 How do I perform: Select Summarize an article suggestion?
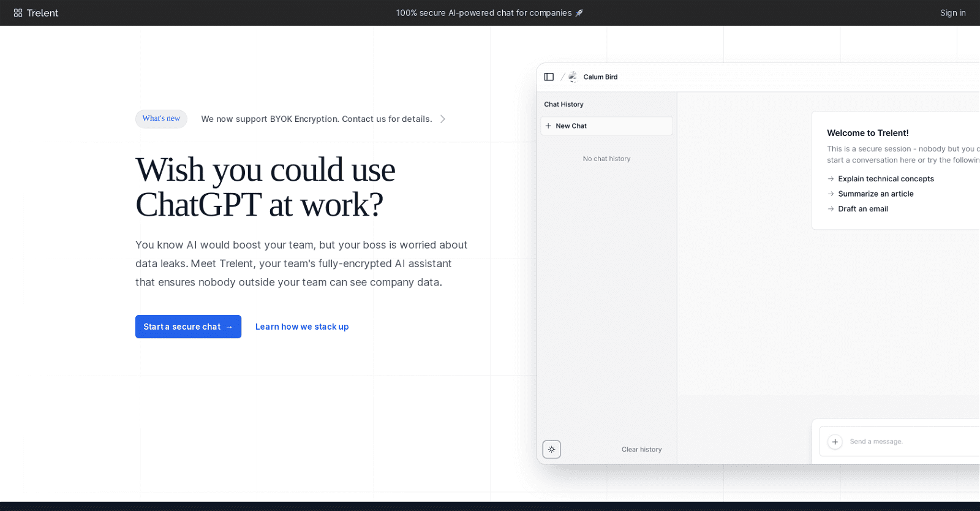[x=875, y=194]
